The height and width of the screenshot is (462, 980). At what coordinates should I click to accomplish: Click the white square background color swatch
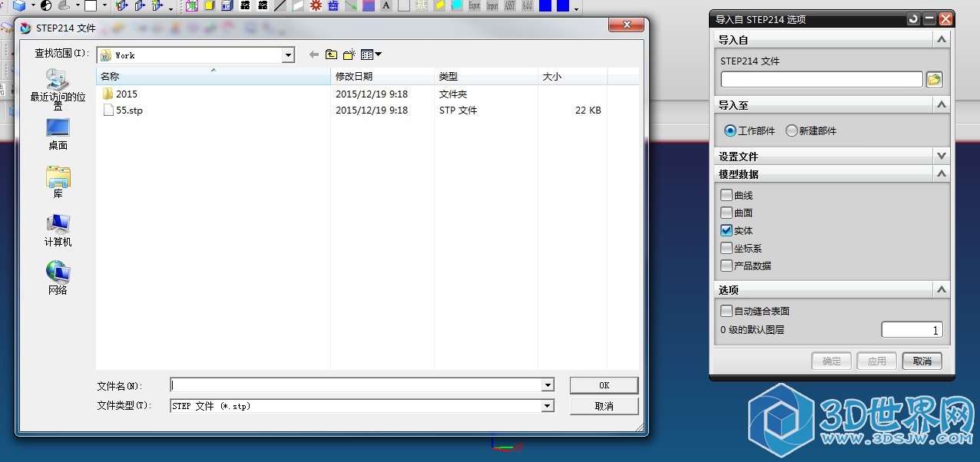click(x=91, y=5)
